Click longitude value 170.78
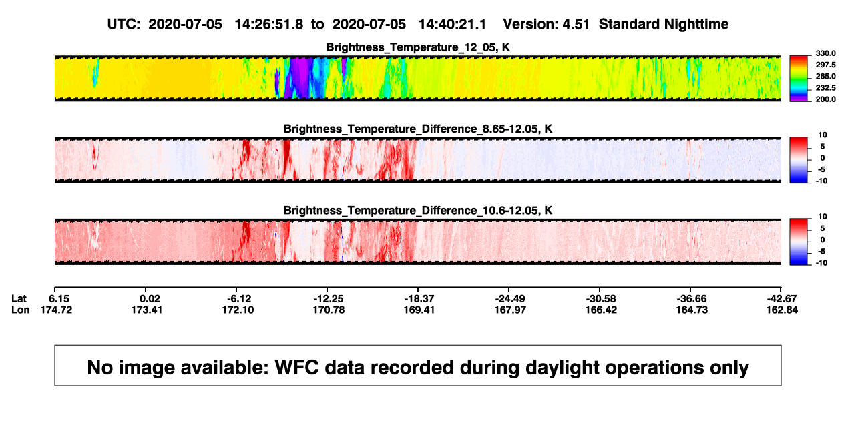 (329, 310)
